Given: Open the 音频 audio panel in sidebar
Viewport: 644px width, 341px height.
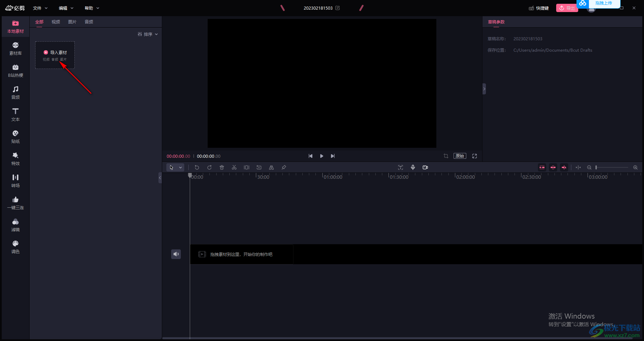Looking at the screenshot, I should click(x=15, y=93).
